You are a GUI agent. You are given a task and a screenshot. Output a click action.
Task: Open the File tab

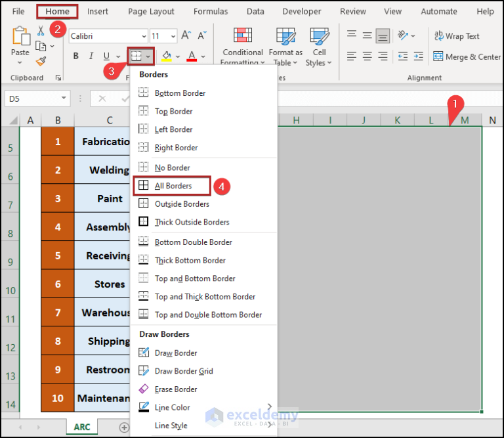(18, 12)
